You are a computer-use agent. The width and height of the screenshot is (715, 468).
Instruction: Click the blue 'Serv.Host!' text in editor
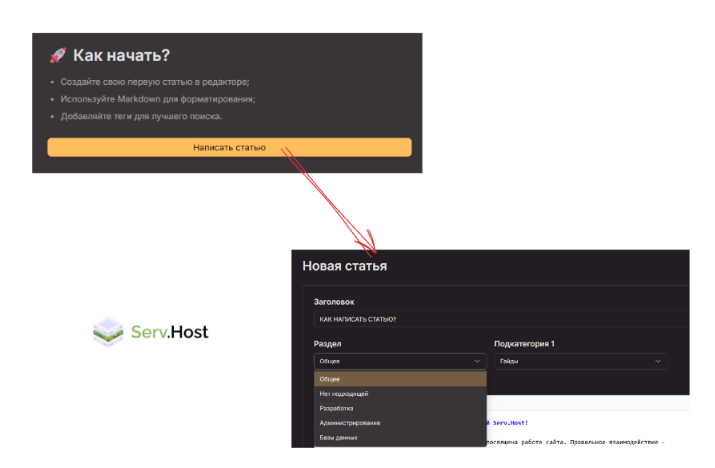(510, 423)
